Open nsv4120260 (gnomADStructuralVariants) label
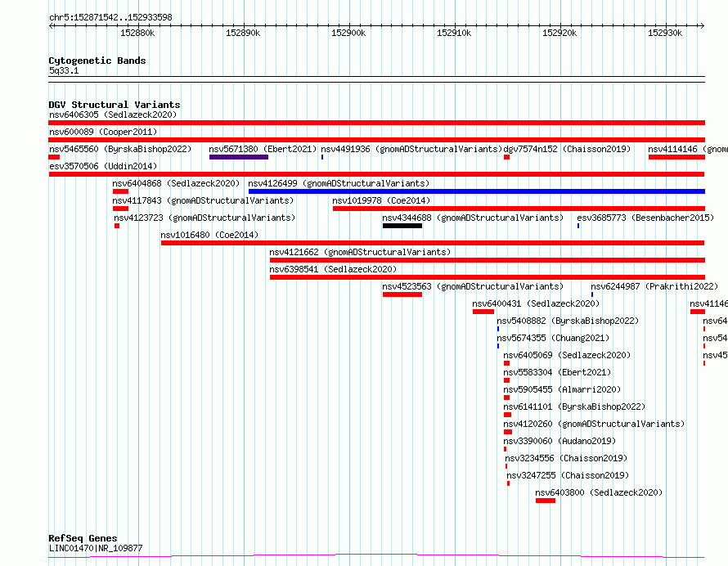 click(x=595, y=424)
